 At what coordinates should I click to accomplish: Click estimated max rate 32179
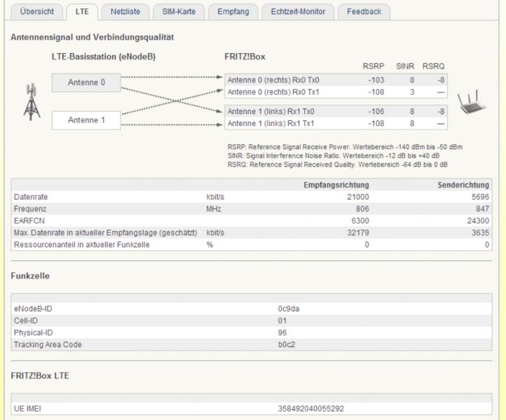tap(358, 232)
